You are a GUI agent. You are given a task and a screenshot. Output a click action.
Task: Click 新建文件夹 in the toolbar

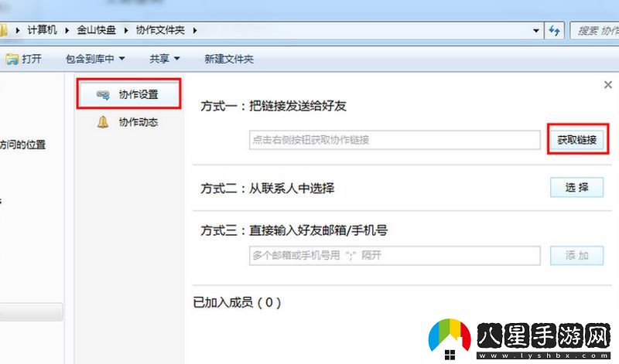[x=229, y=59]
